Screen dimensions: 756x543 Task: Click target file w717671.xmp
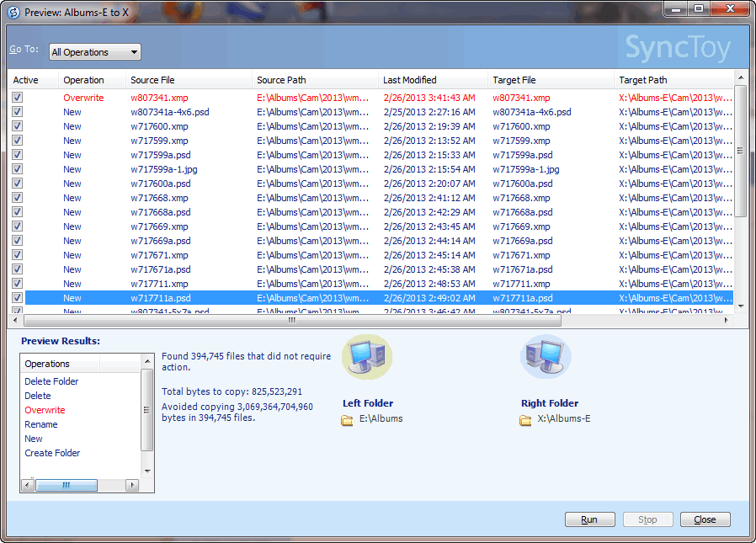[521, 255]
